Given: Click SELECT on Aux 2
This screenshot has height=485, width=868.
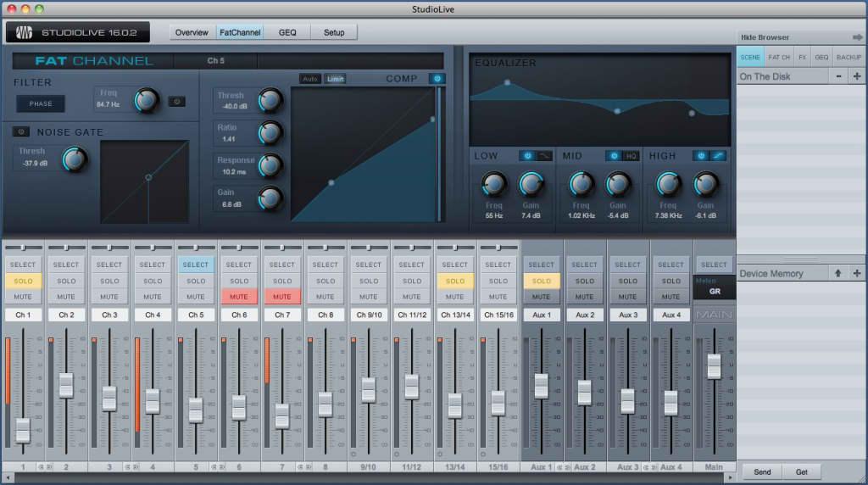Looking at the screenshot, I should 585,265.
